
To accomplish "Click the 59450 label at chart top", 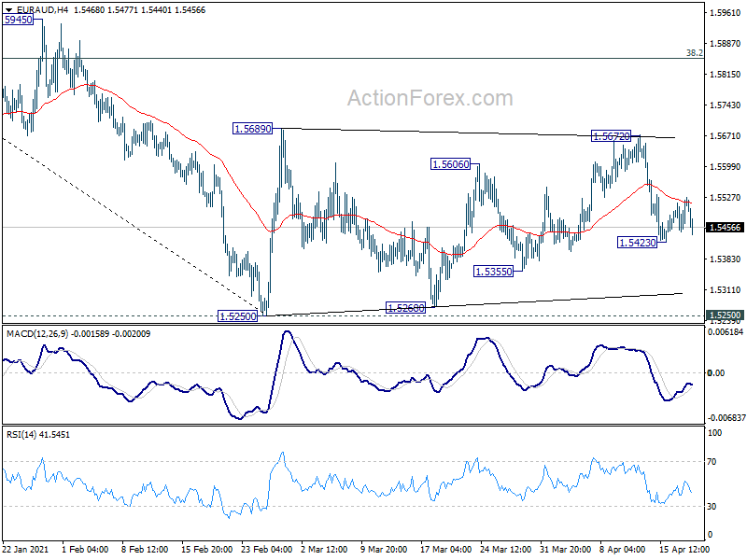I will [18, 20].
